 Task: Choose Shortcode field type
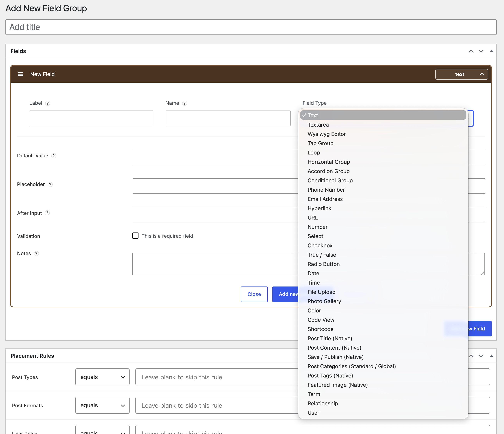coord(383,329)
